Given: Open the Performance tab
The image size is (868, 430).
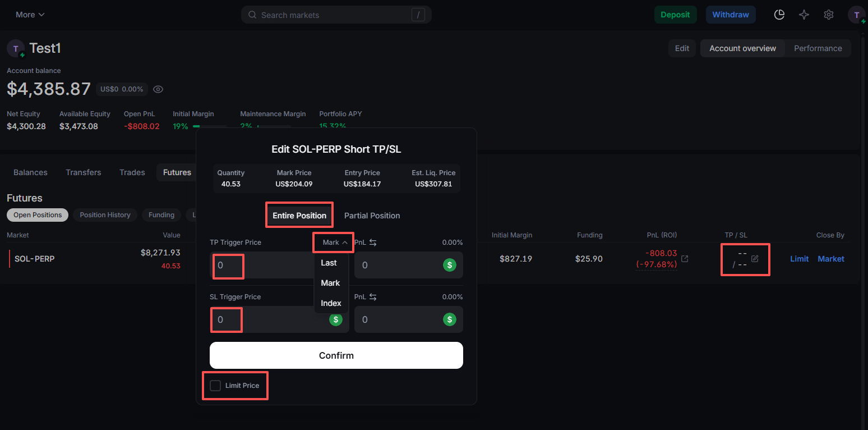Looking at the screenshot, I should pyautogui.click(x=818, y=48).
